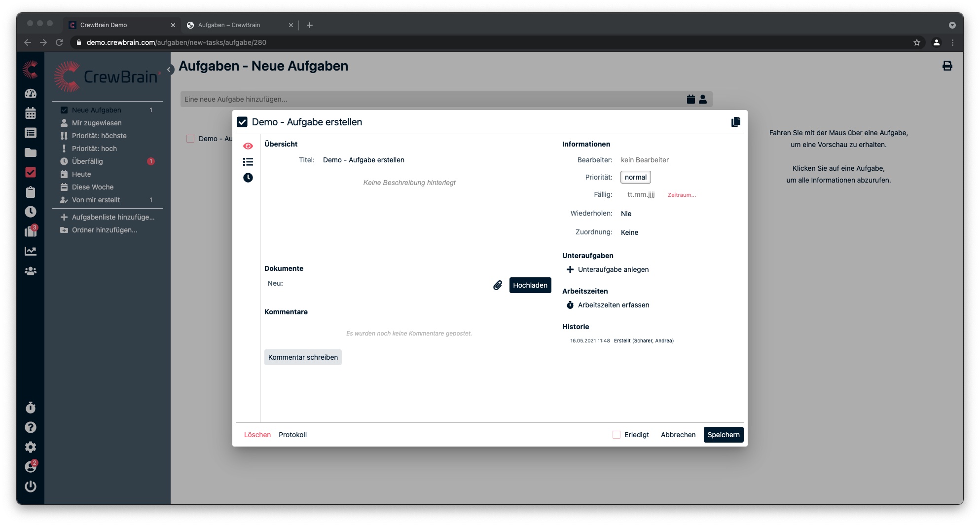Tick the Demo task checkbox in list
The height and width of the screenshot is (525, 980).
190,139
